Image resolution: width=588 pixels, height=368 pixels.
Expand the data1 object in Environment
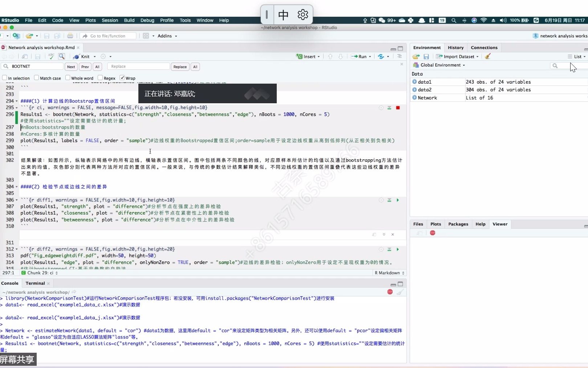414,82
